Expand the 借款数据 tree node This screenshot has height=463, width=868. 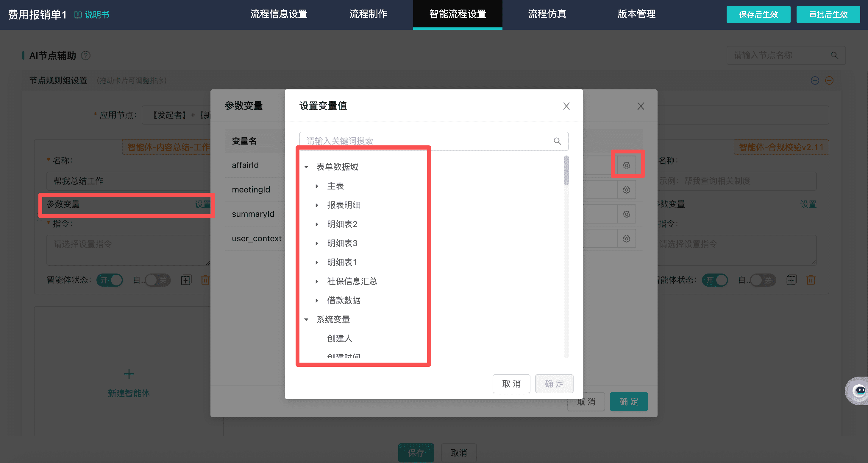[317, 300]
